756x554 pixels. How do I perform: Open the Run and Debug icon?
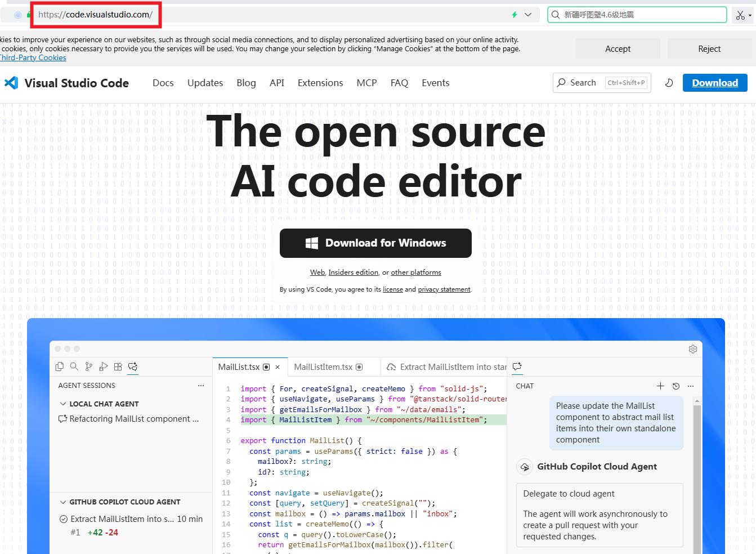click(103, 367)
